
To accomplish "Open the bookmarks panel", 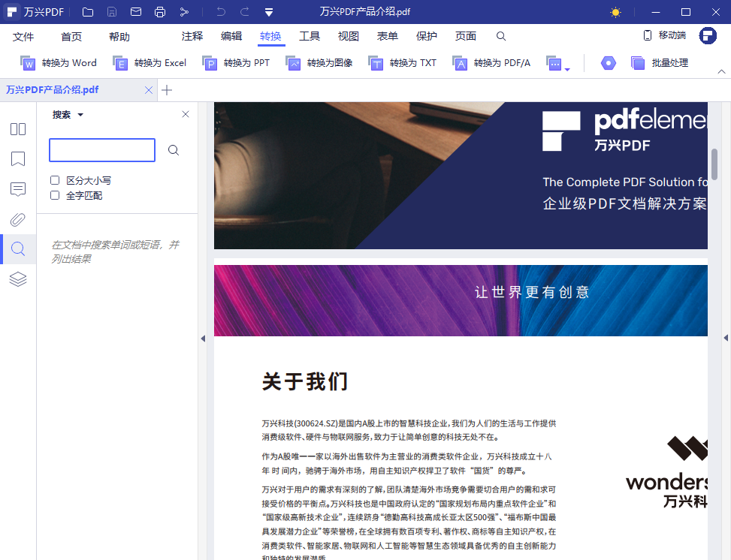I will tap(17, 159).
